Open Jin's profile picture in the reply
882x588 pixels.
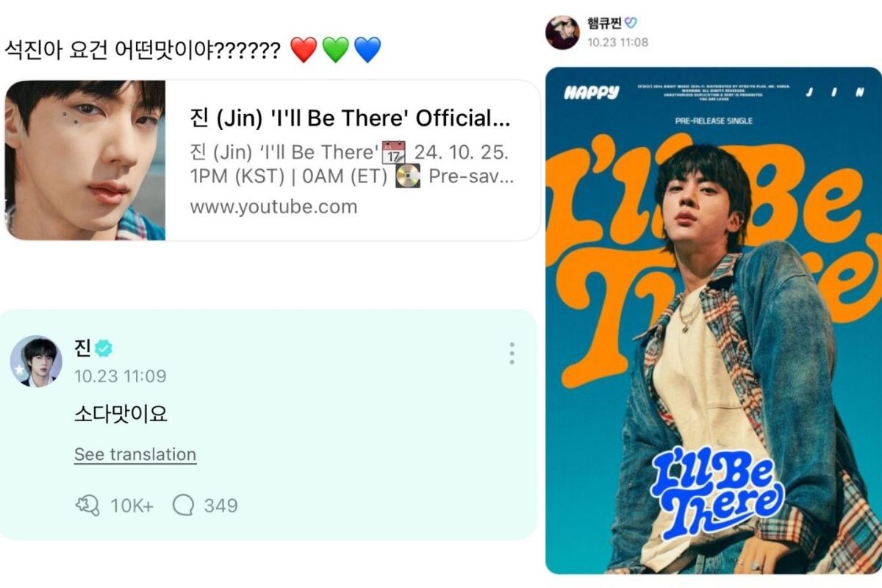pyautogui.click(x=36, y=362)
